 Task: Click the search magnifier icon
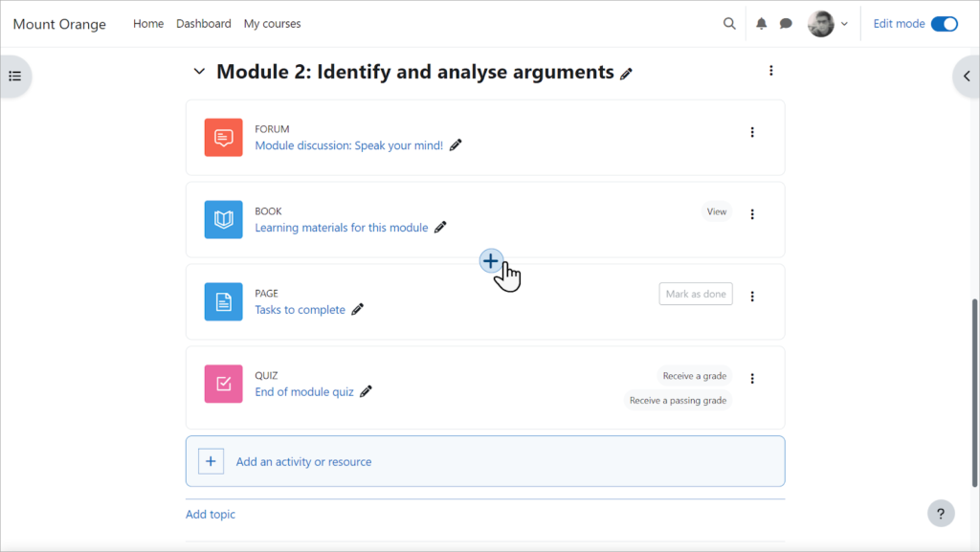[x=729, y=24]
